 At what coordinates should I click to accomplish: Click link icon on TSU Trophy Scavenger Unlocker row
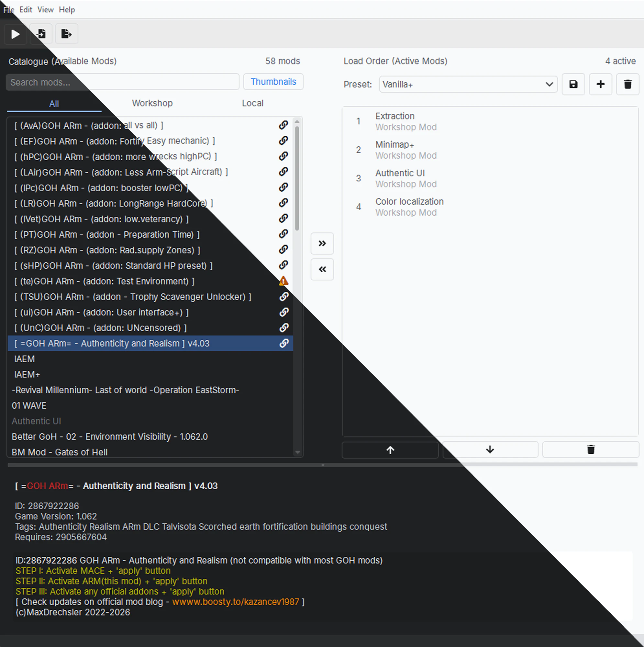point(284,296)
